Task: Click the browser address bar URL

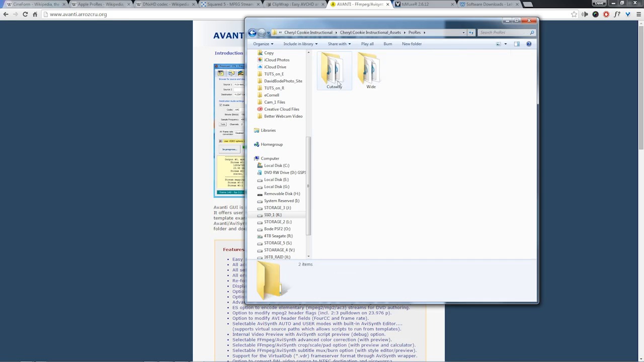Action: click(78, 14)
